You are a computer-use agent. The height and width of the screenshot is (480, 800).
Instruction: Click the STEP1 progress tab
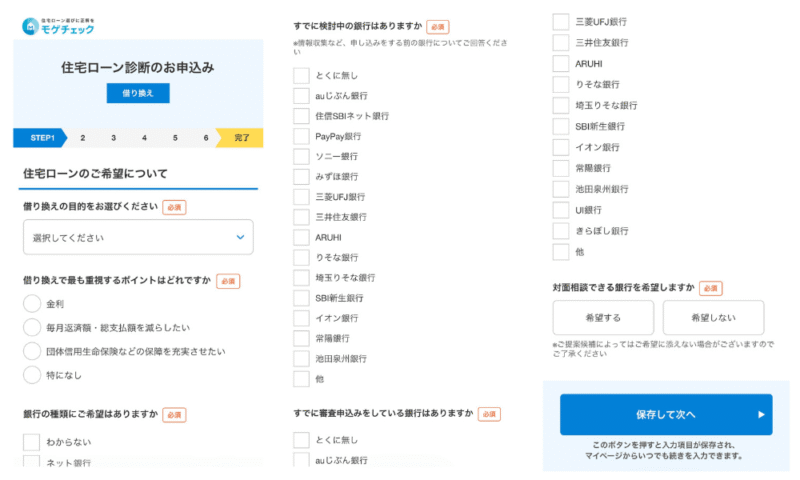click(41, 138)
